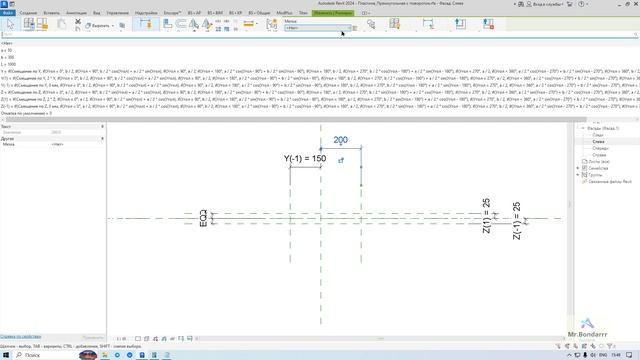Click the dimension lock toggle icon
640x360 pixels.
point(341,160)
